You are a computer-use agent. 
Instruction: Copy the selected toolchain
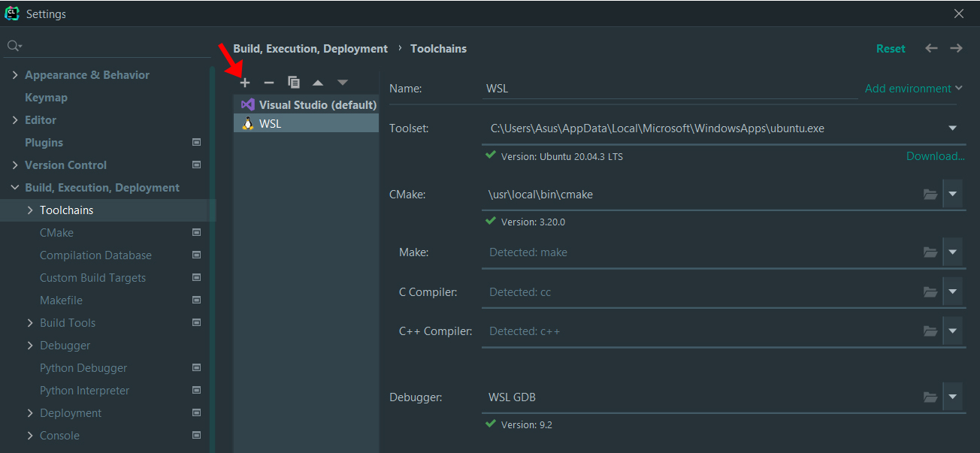pos(294,82)
